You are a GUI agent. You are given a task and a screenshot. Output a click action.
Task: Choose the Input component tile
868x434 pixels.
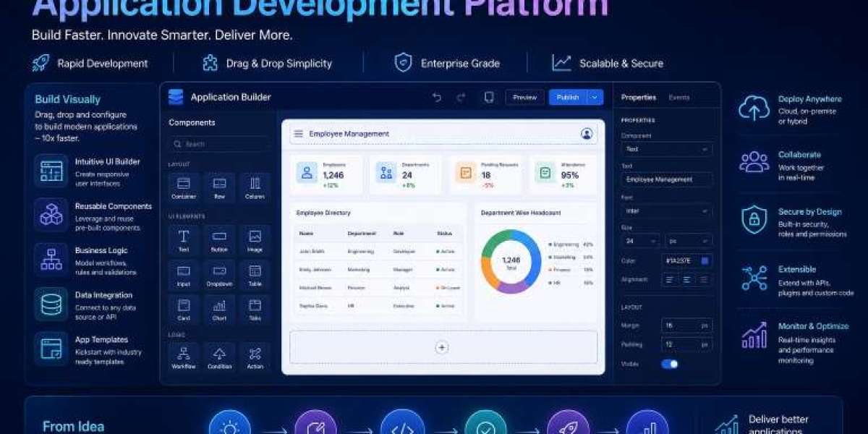[x=184, y=275]
